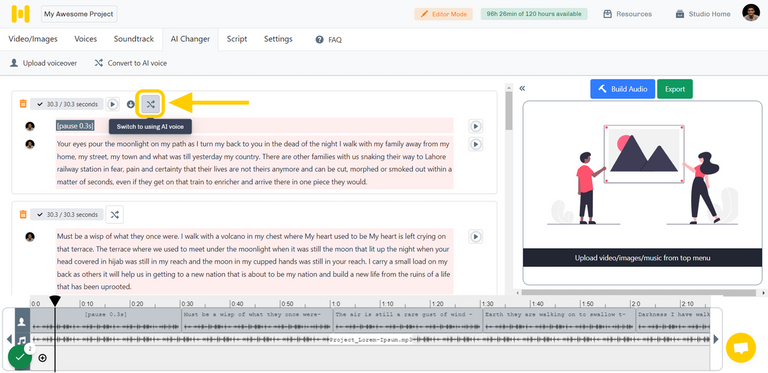Click Upload voiceover
768x373 pixels.
click(44, 63)
